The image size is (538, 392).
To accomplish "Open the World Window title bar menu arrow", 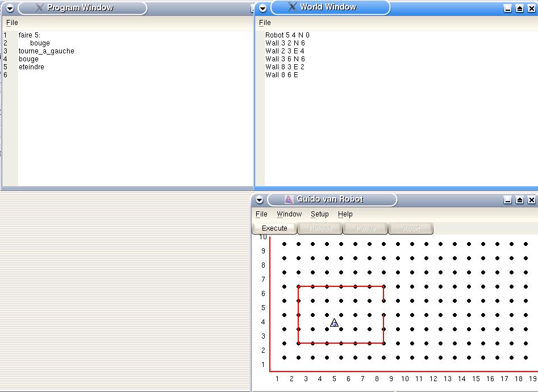I will point(263,9).
